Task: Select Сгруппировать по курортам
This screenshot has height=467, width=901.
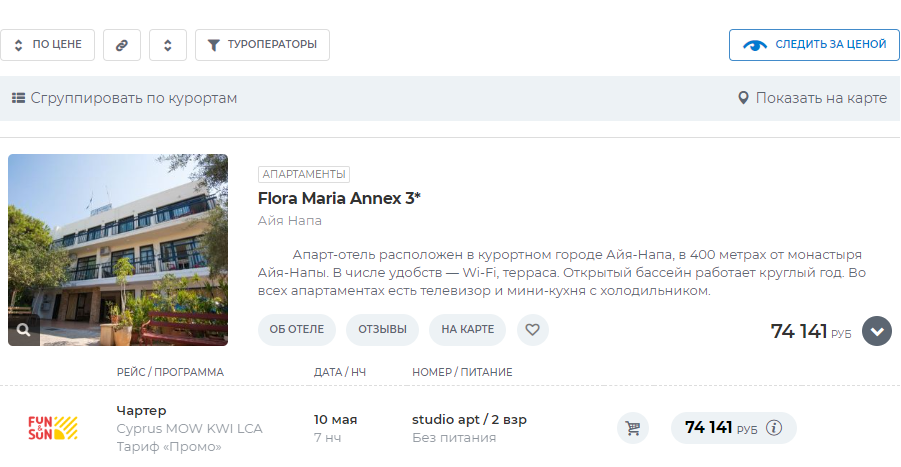Action: pos(124,98)
